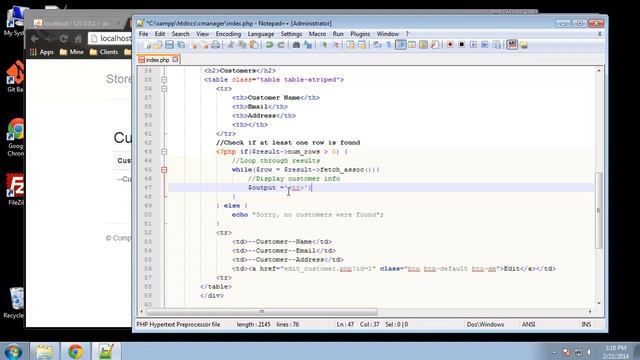Click the Copy toolbar icon

pos(242,45)
